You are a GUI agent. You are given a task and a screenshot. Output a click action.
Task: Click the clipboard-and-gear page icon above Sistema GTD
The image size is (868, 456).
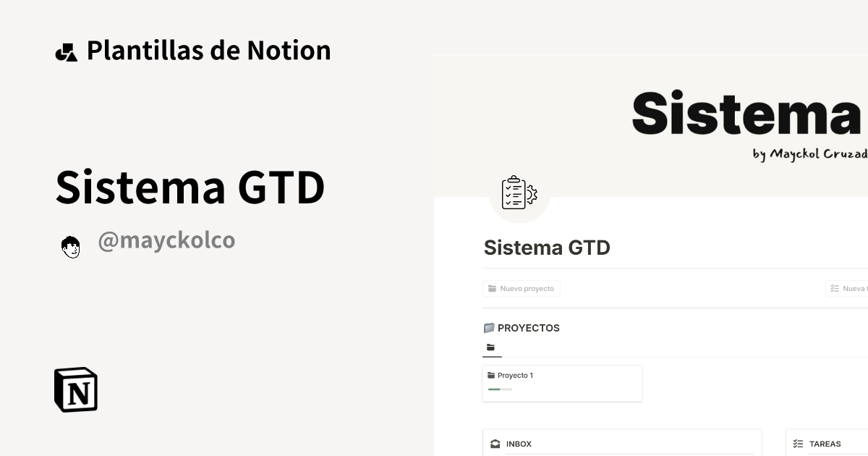pyautogui.click(x=519, y=193)
